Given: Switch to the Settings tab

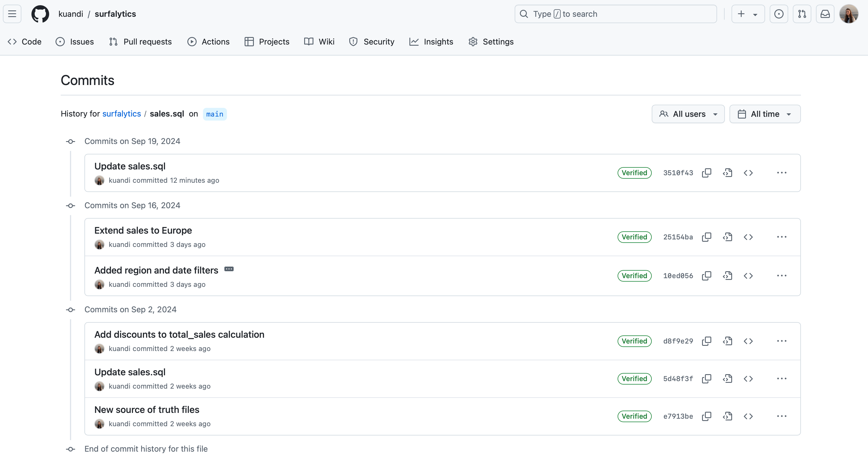Looking at the screenshot, I should point(491,42).
